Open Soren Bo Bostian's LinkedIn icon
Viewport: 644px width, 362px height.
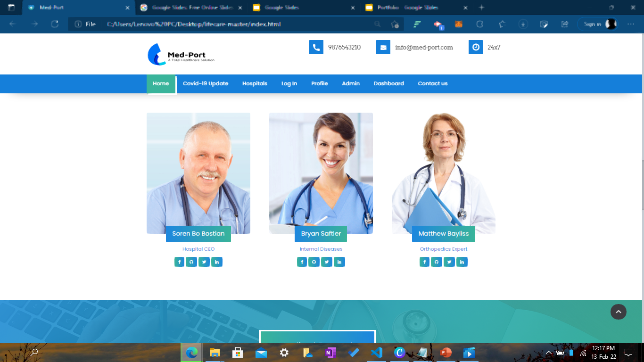tap(217, 262)
